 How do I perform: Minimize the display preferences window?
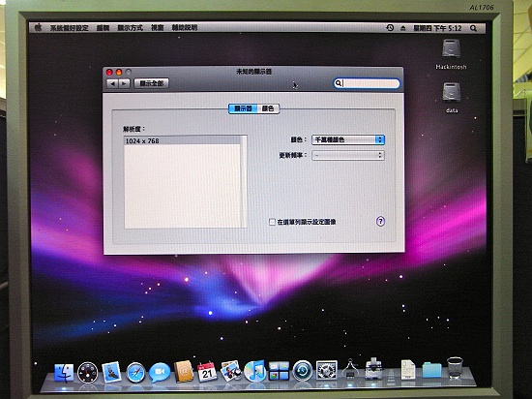tap(119, 72)
